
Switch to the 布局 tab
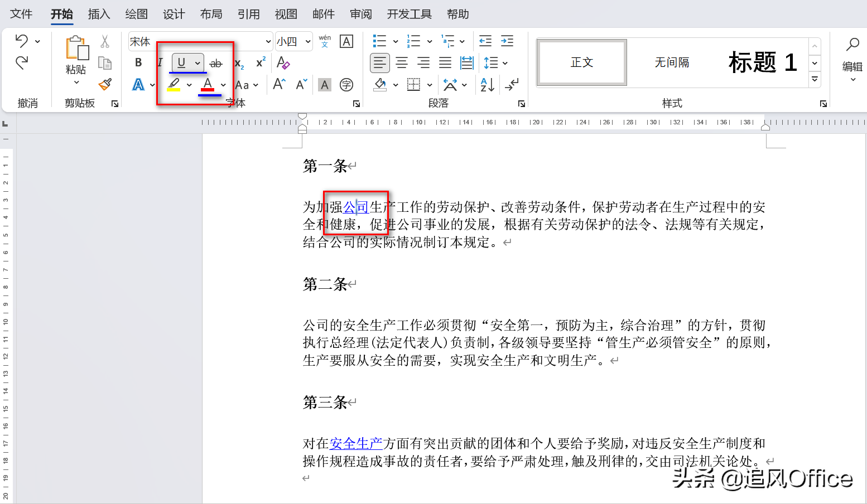pos(211,14)
